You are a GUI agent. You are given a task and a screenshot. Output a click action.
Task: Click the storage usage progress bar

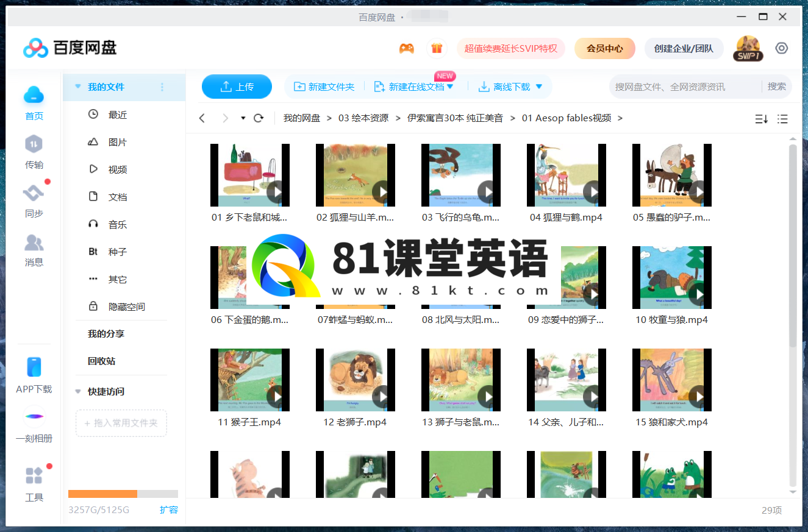pyautogui.click(x=123, y=494)
